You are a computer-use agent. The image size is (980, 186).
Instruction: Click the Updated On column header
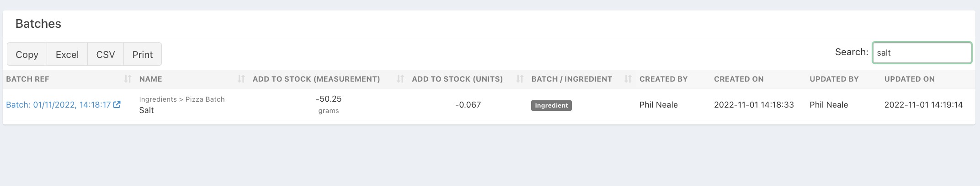(909, 79)
